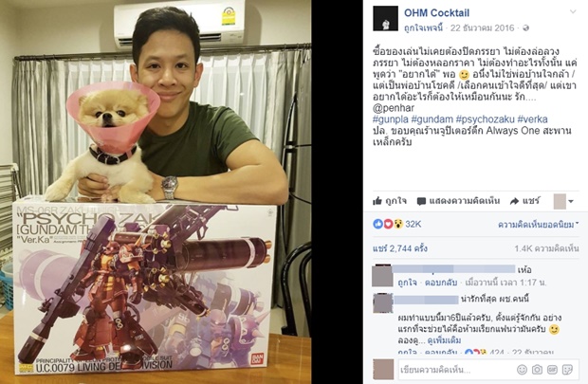
Task: Open post options chevron at top right
Action: point(573,11)
